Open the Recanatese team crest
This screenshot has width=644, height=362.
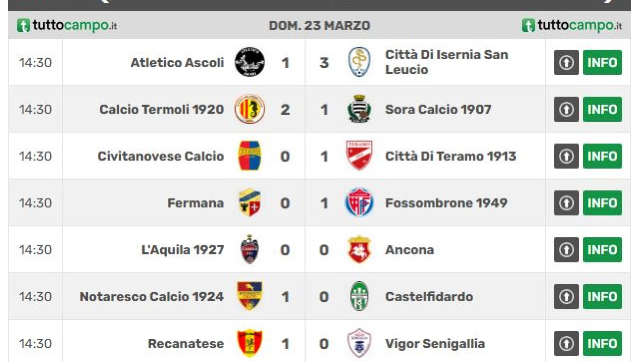tap(249, 343)
